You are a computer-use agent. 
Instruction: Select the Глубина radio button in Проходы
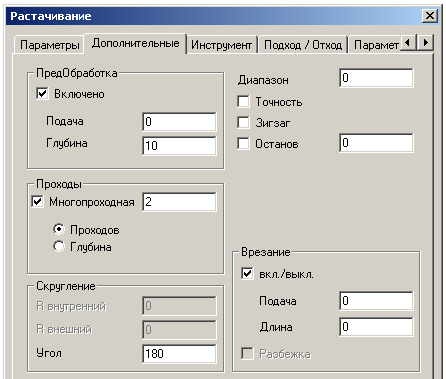[59, 247]
